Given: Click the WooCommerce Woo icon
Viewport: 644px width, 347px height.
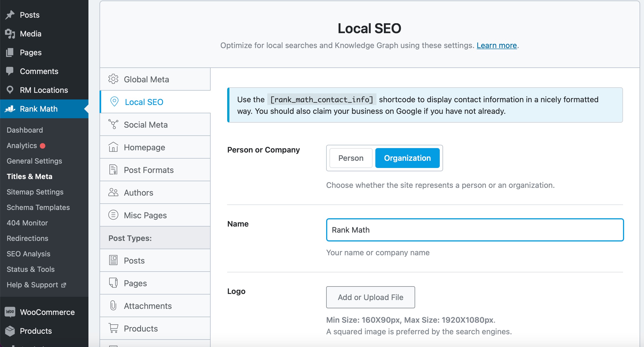Looking at the screenshot, I should [10, 312].
